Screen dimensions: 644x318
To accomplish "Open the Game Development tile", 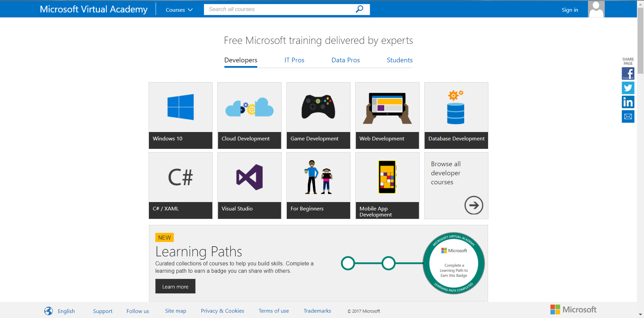I will click(x=318, y=115).
